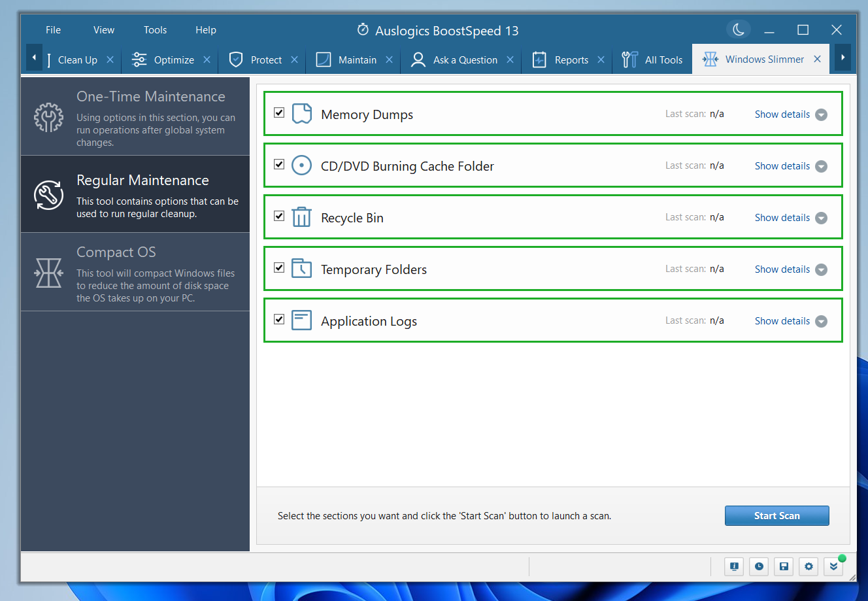Toggle dark mode with the moon icon
The width and height of the screenshot is (868, 601).
[739, 29]
